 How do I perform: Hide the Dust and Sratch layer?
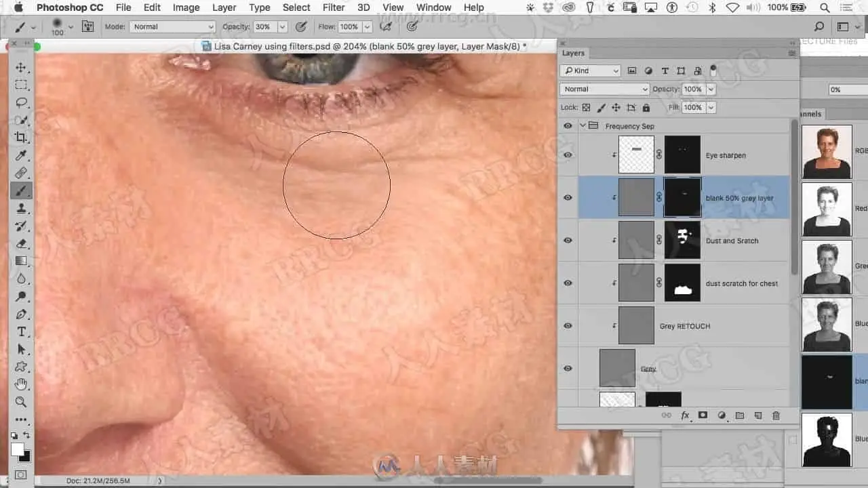(568, 241)
